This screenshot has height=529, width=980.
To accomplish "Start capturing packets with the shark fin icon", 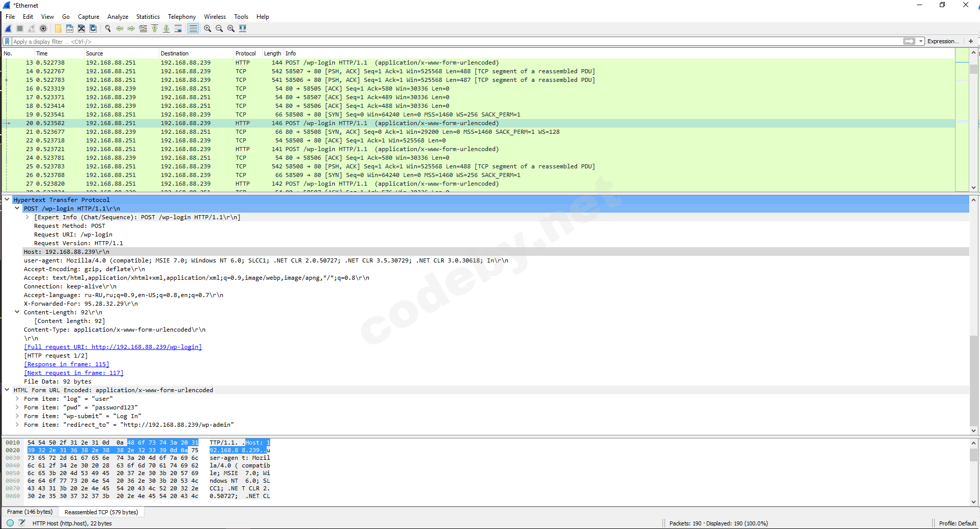I will [x=9, y=28].
